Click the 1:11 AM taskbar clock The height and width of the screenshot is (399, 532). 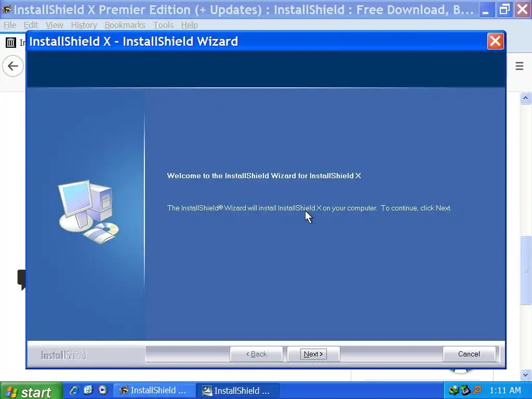point(505,391)
